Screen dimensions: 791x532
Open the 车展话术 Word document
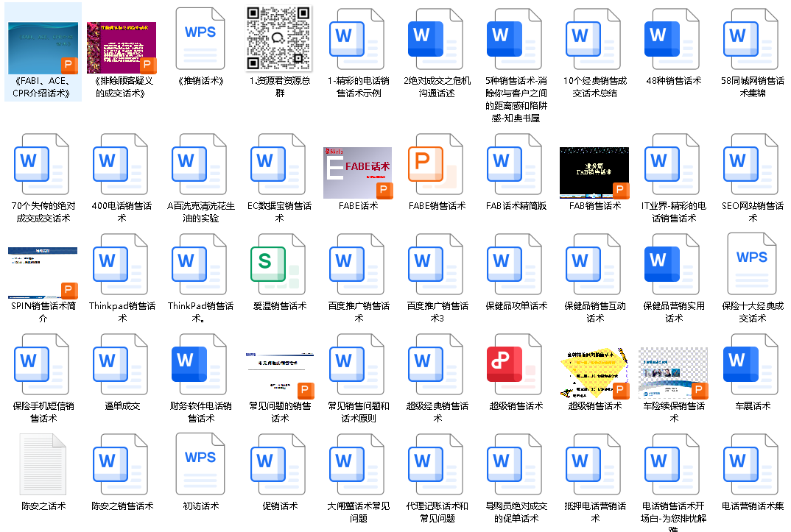tap(751, 364)
